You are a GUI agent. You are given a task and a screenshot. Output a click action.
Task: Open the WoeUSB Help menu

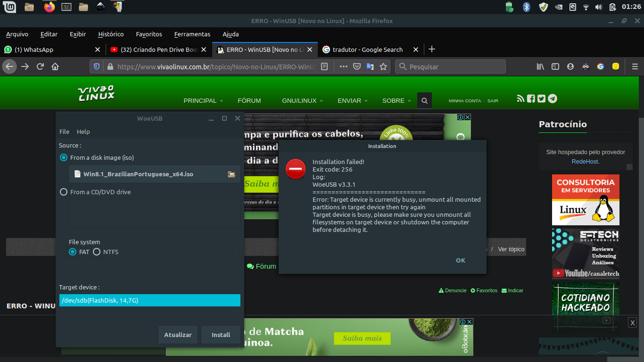pyautogui.click(x=83, y=132)
